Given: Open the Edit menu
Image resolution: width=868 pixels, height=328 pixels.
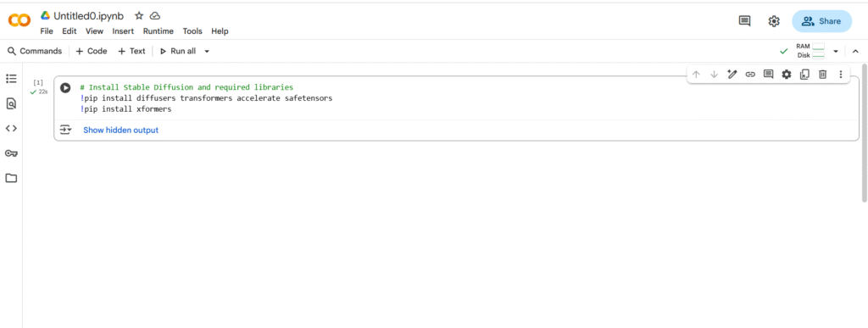Looking at the screenshot, I should tap(70, 31).
